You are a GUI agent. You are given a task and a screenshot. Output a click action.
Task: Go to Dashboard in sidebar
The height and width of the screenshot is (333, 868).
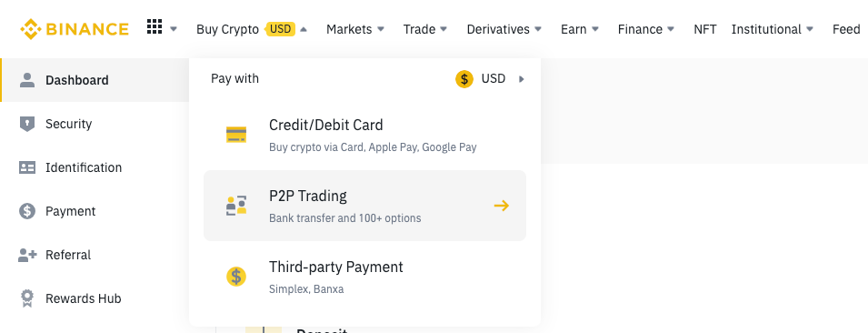tap(95, 80)
